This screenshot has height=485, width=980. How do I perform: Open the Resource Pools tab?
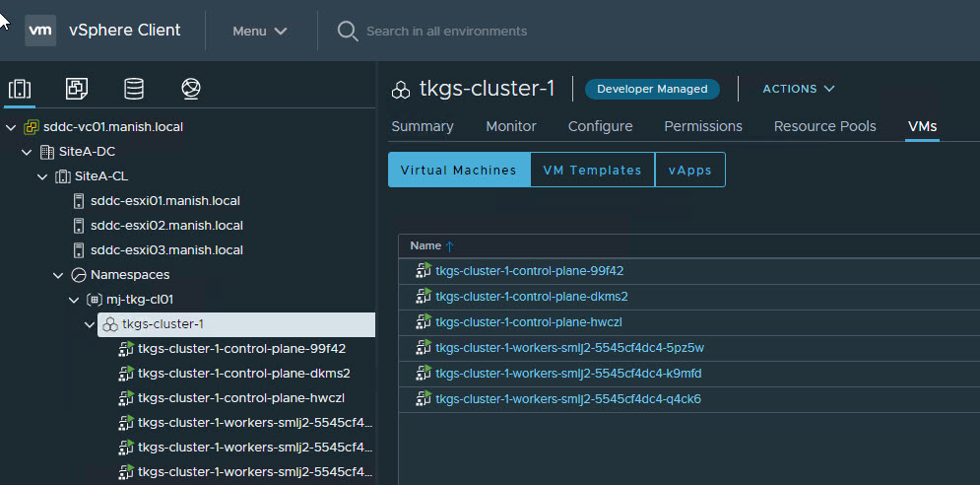tap(824, 126)
